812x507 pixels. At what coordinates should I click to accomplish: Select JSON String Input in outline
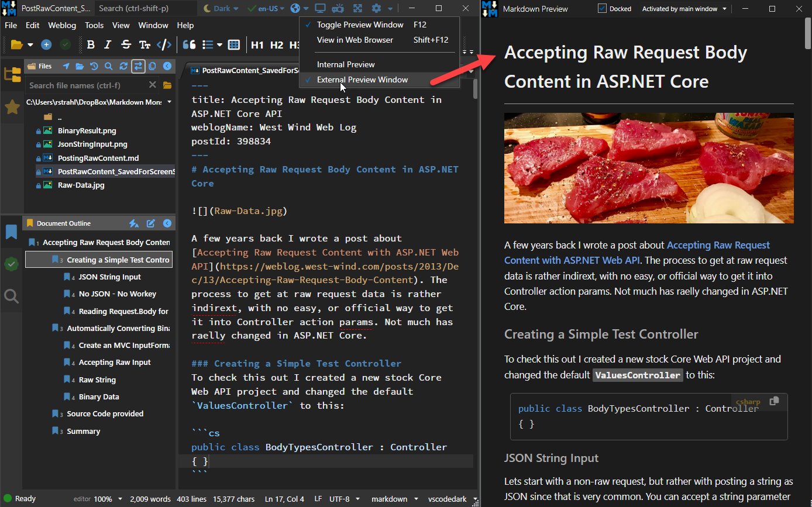pyautogui.click(x=109, y=277)
